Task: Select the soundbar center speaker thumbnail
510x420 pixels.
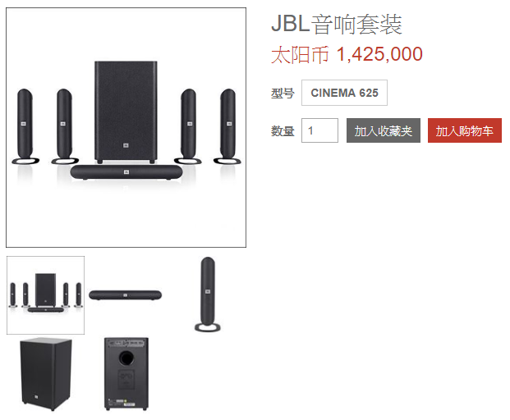Action: point(125,295)
